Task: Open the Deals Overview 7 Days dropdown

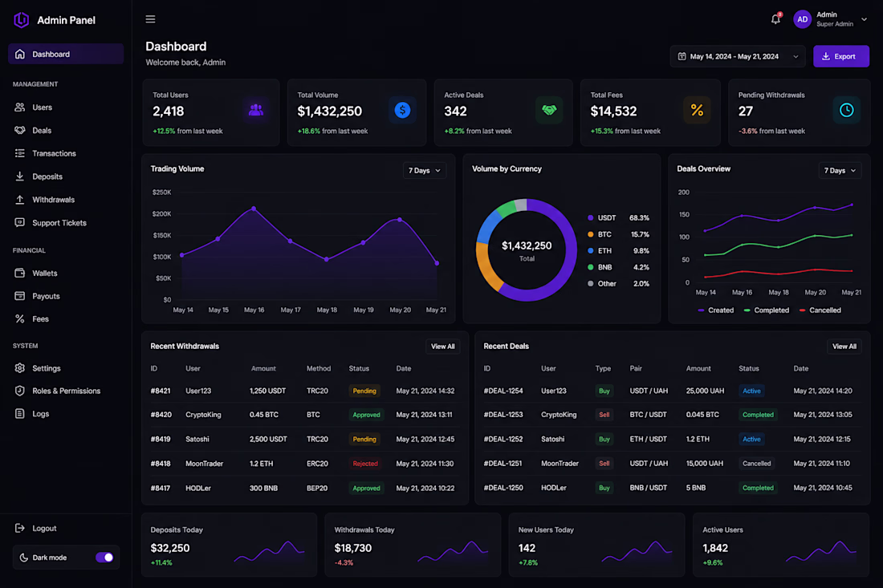Action: (x=840, y=171)
